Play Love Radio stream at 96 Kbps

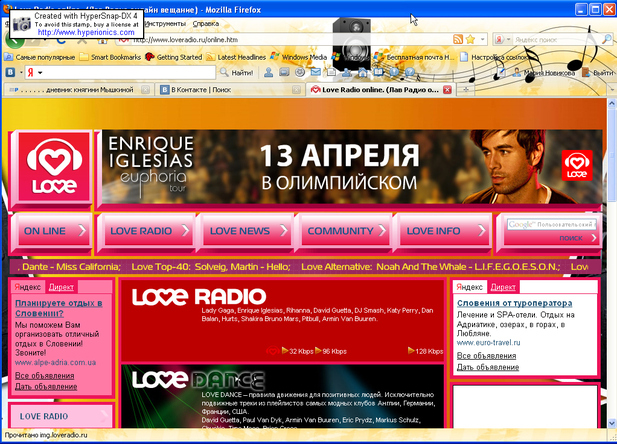pos(331,351)
